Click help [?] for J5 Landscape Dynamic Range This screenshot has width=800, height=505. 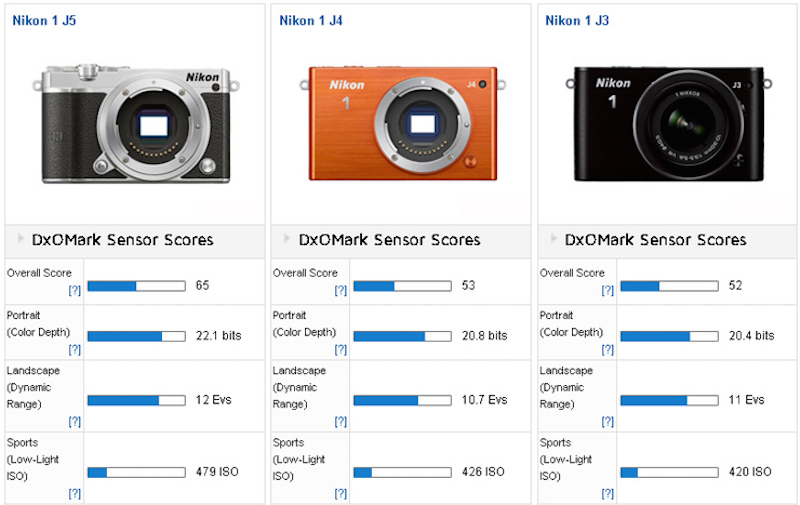(x=74, y=419)
